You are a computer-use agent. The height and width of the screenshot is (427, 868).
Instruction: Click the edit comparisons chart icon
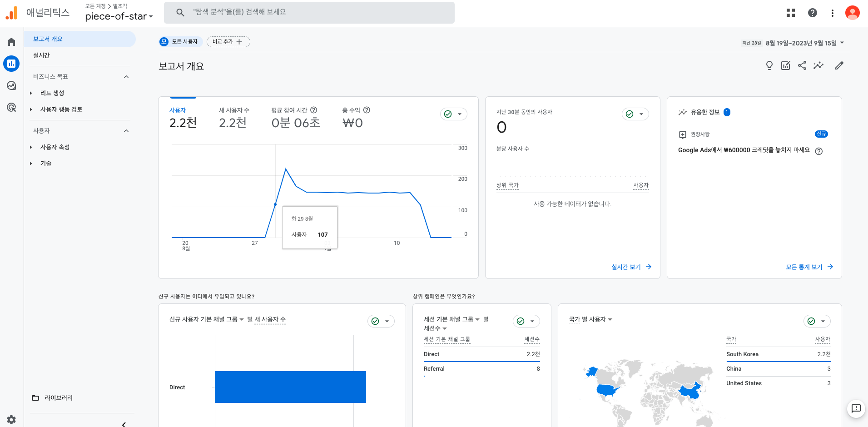(786, 65)
